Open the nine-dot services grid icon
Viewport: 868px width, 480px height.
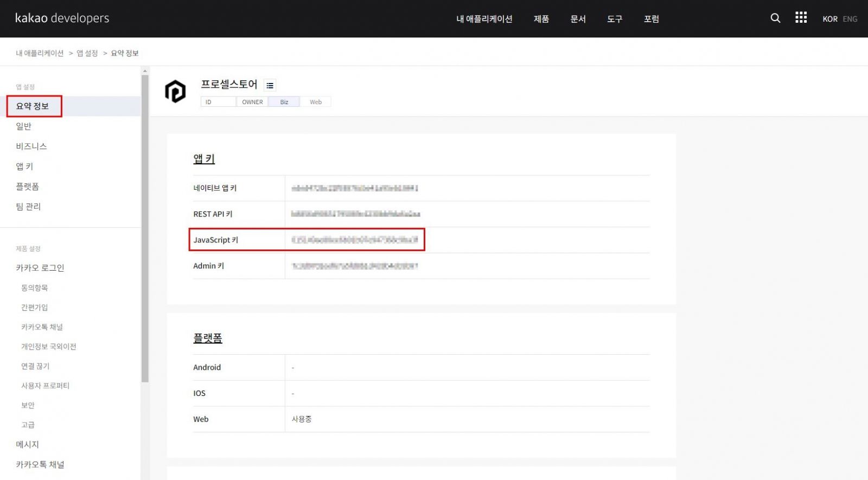click(x=801, y=18)
